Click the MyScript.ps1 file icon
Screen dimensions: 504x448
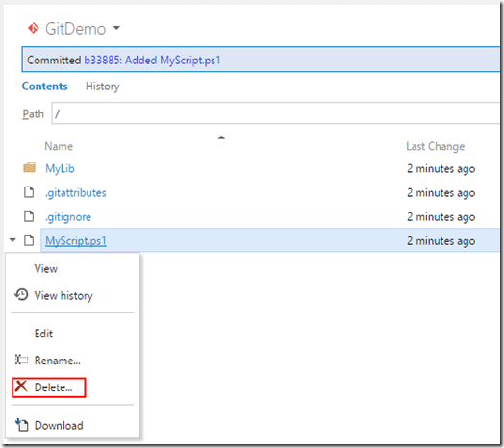pos(29,240)
